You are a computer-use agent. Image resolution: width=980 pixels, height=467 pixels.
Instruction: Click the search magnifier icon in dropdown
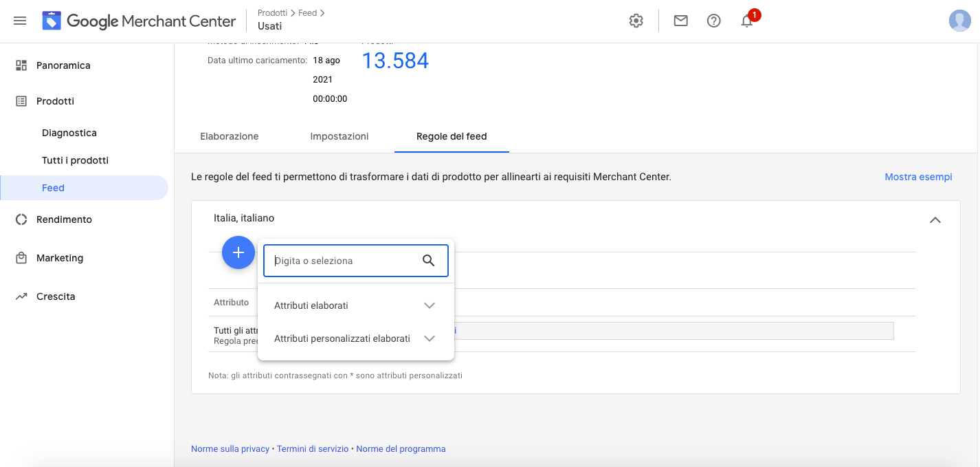coord(429,261)
